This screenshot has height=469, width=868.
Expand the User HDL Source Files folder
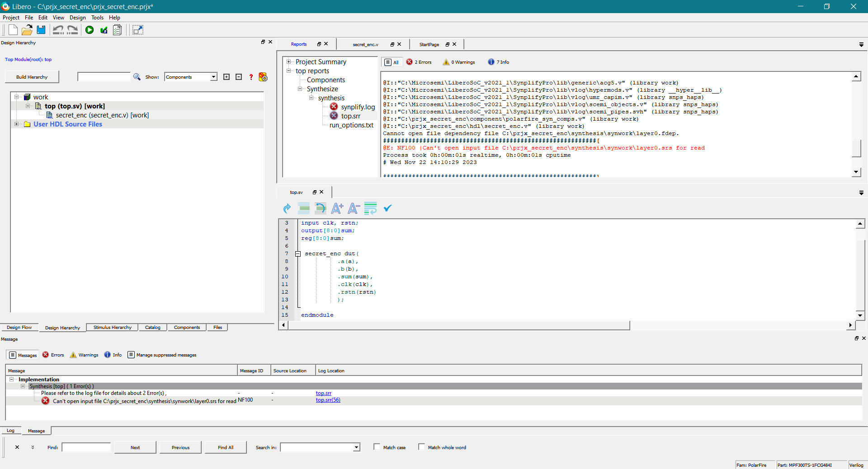(17, 124)
